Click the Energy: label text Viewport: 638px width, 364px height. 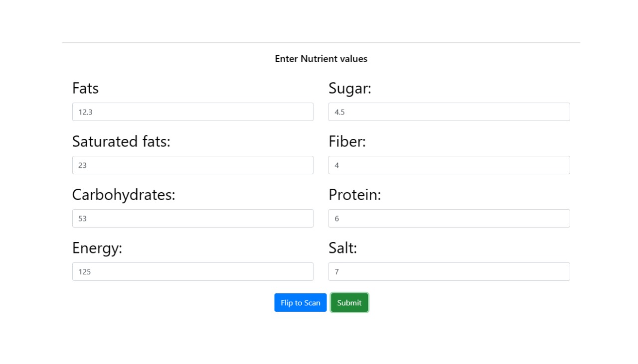point(97,248)
